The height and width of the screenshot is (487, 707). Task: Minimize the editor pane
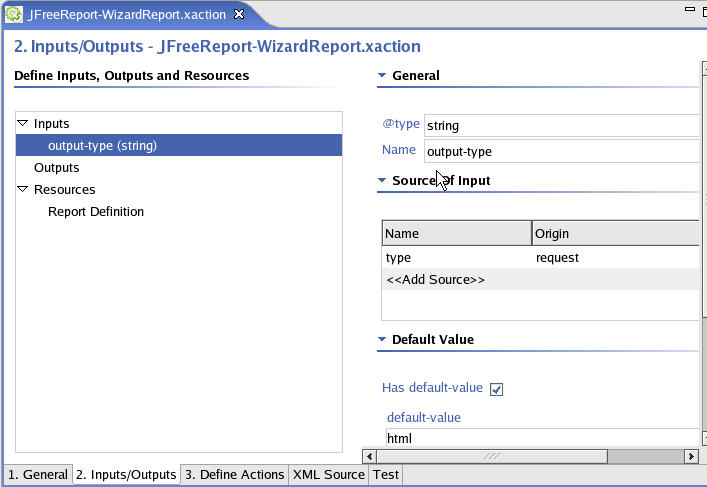[689, 9]
